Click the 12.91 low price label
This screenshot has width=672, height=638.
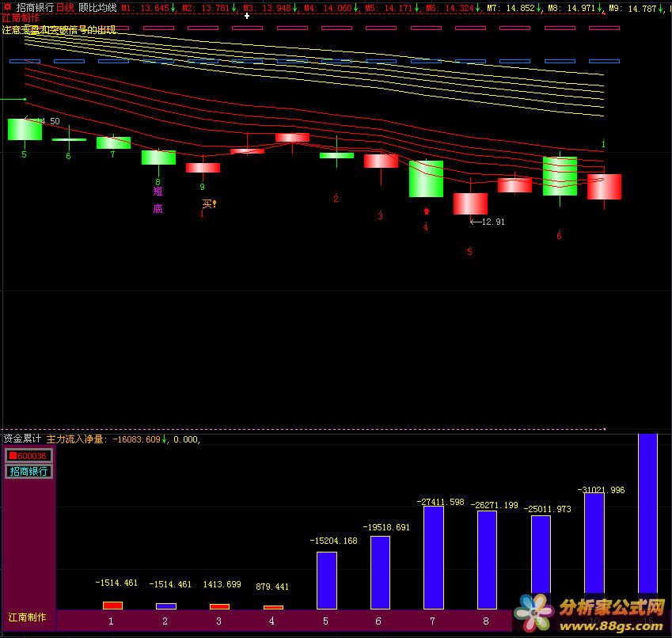[x=493, y=222]
